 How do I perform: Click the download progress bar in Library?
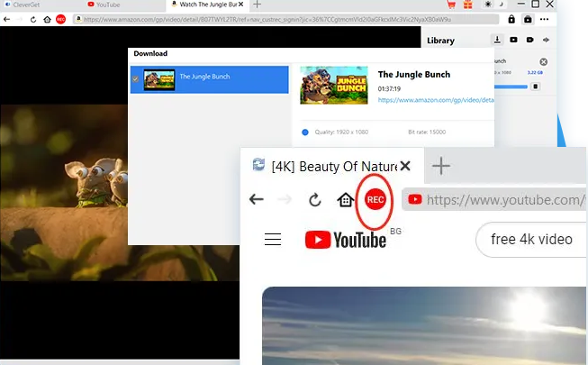tap(511, 87)
